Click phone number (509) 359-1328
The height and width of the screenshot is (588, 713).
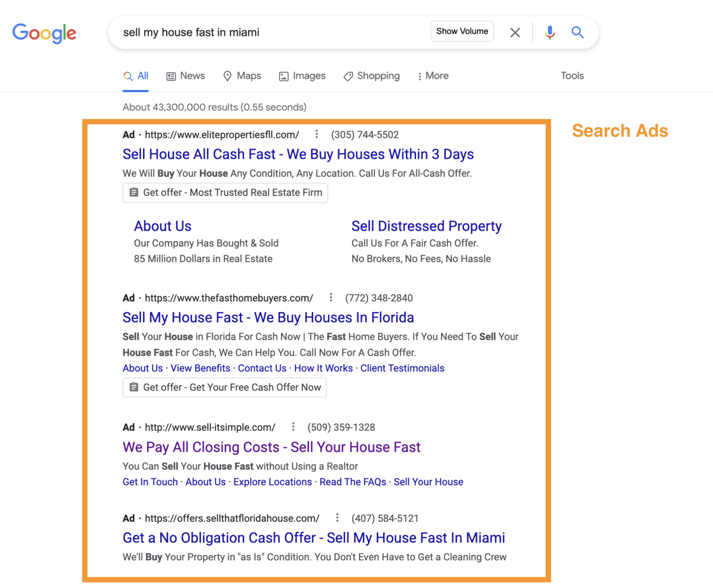341,427
